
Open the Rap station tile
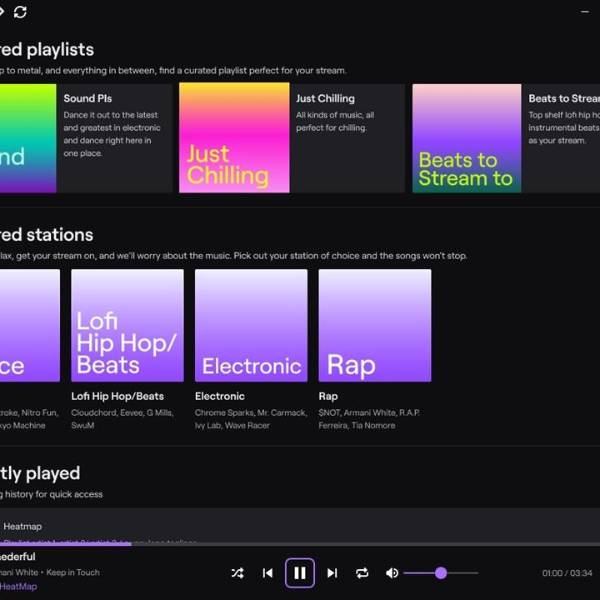[374, 325]
